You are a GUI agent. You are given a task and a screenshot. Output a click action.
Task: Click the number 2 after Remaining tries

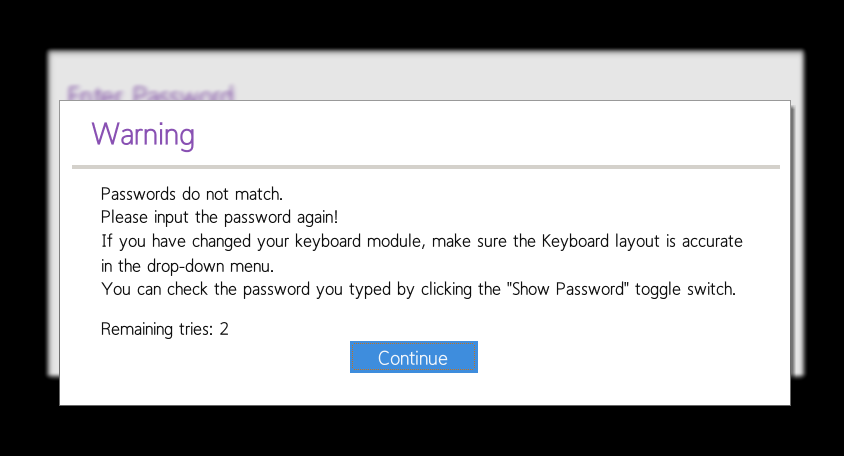click(224, 329)
